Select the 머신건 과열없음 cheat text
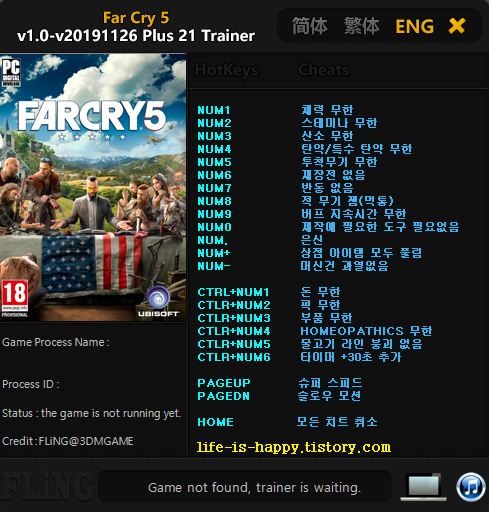The height and width of the screenshot is (512, 489). (344, 266)
